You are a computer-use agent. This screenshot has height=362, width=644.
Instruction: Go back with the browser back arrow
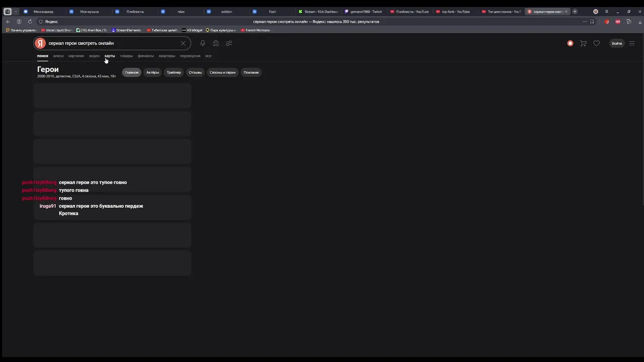pyautogui.click(x=8, y=22)
